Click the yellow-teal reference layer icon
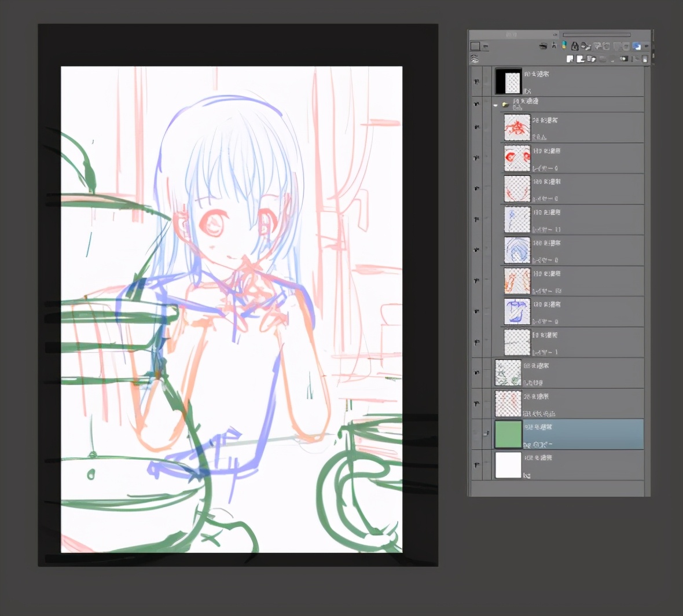This screenshot has height=616, width=683. pyautogui.click(x=564, y=46)
